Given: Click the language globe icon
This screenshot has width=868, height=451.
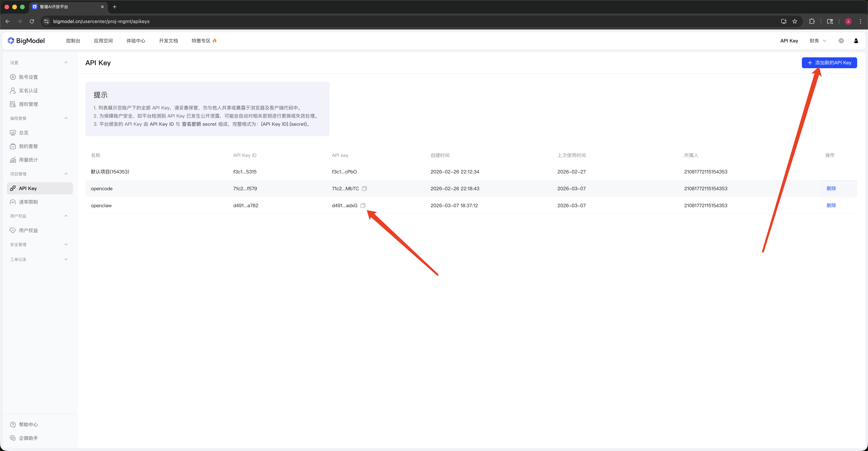Looking at the screenshot, I should [841, 41].
